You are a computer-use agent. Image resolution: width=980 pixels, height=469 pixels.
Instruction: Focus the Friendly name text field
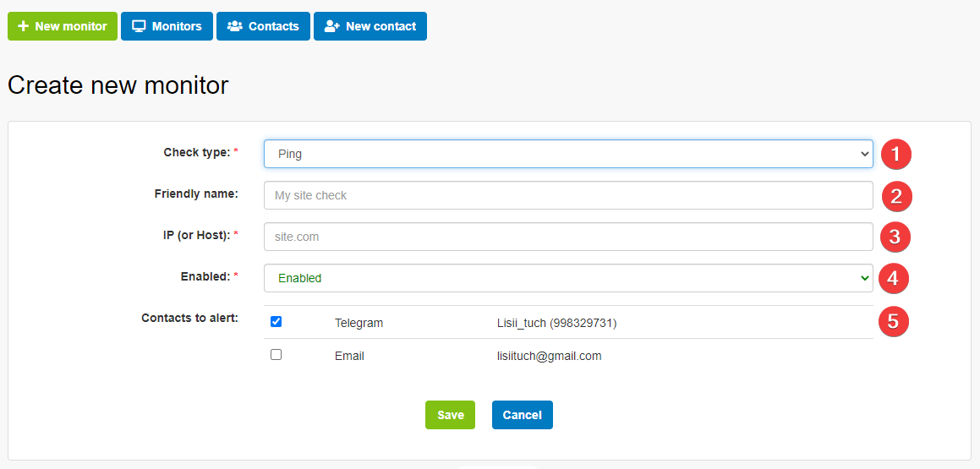click(568, 195)
